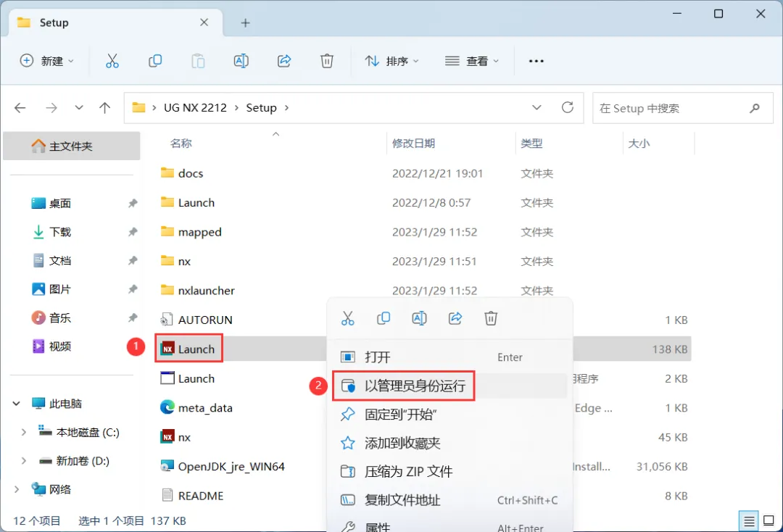Click the Share icon in the context menu
This screenshot has width=783, height=532.
pos(455,318)
